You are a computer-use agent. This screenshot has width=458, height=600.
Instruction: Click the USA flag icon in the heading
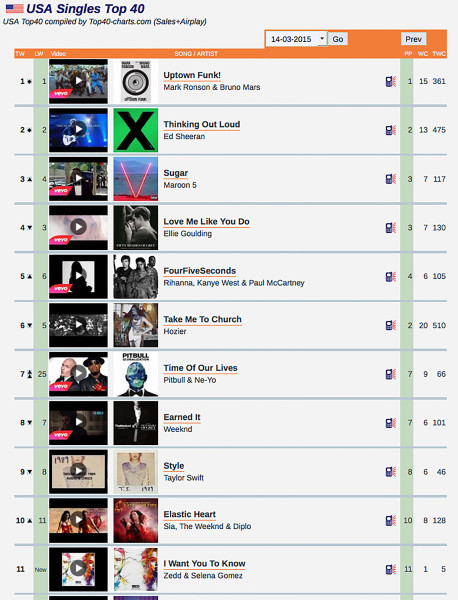[15, 8]
